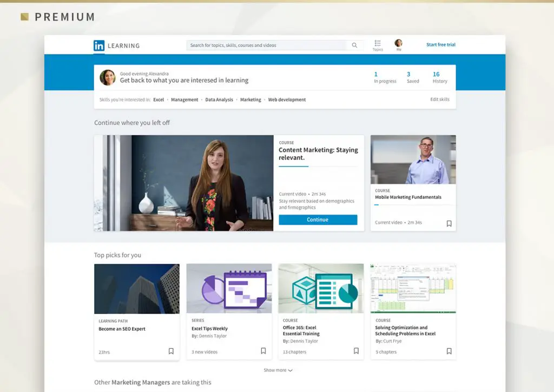The height and width of the screenshot is (392, 554).
Task: Click '3 new videos' text
Action: pos(205,352)
